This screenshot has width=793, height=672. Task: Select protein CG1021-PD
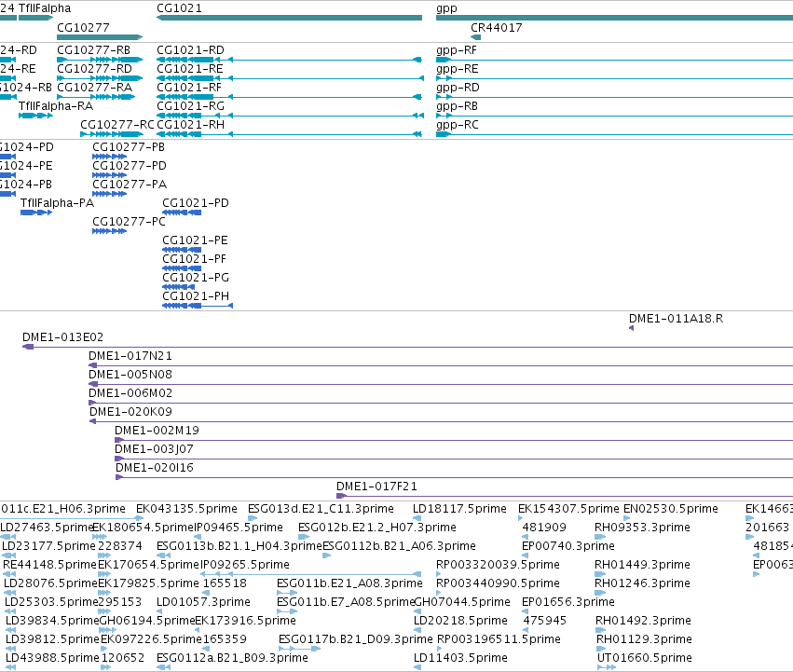point(182,213)
